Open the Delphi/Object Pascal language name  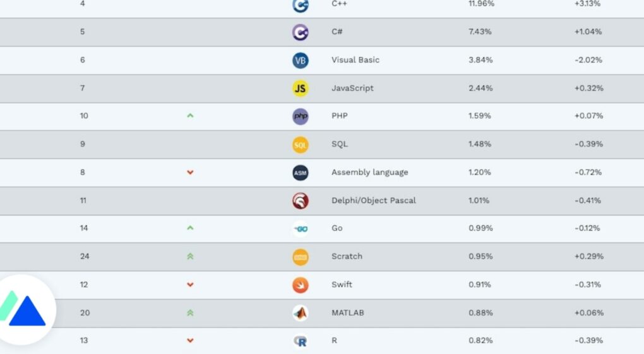coord(373,200)
